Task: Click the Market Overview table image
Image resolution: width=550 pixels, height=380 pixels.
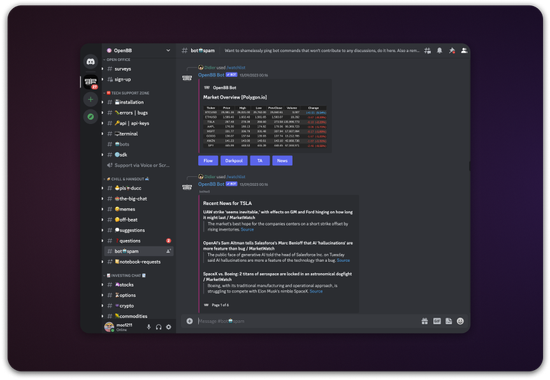Action: [265, 127]
